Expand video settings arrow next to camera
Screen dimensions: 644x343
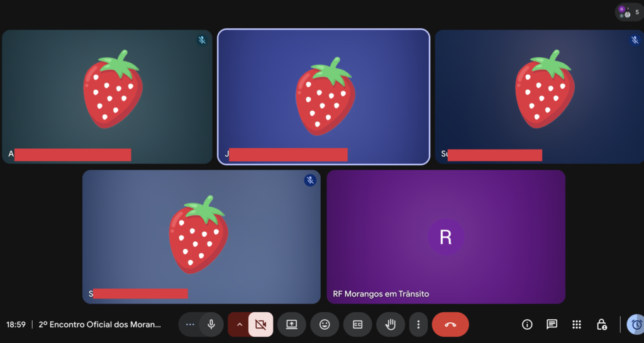point(239,324)
